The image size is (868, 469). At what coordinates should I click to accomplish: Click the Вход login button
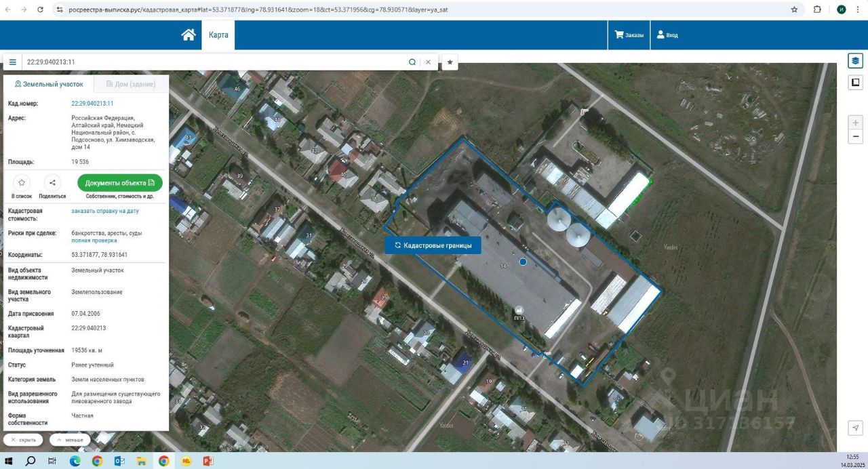[x=667, y=35]
